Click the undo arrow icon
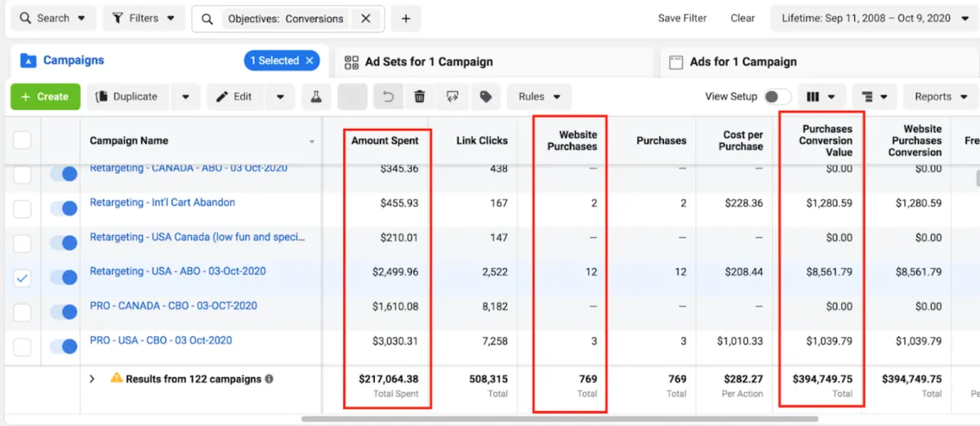Viewport: 980px width, 426px height. click(x=388, y=96)
